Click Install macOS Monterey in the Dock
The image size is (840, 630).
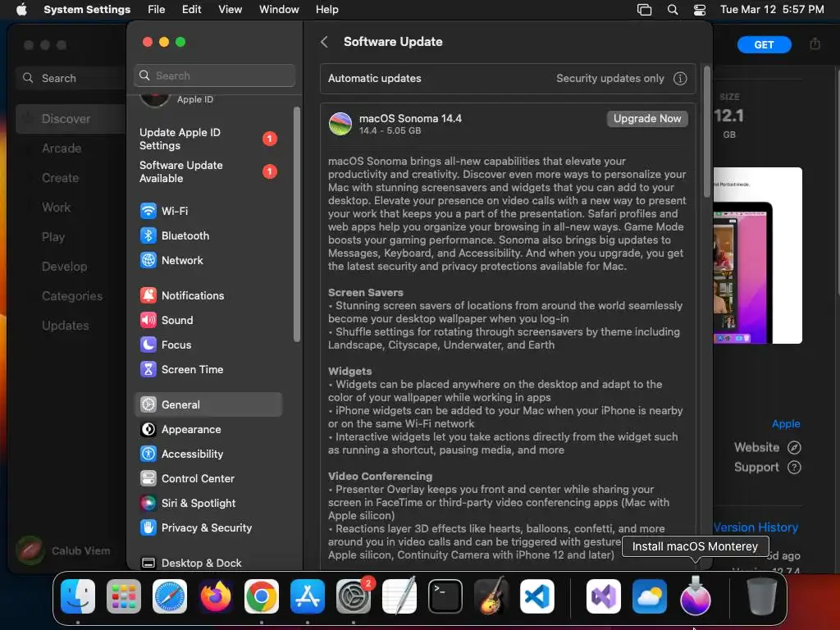pos(696,596)
